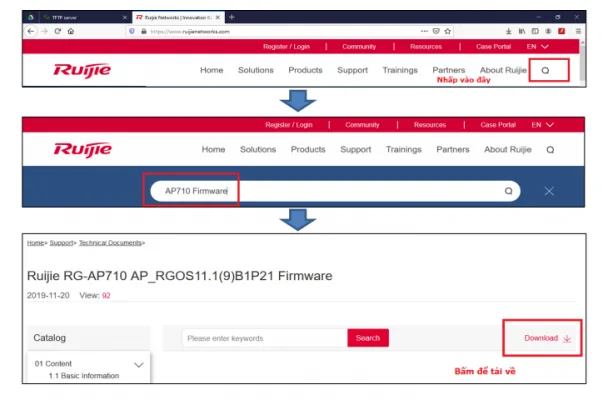This screenshot has width=603, height=400.
Task: Click the Download link on firmware page
Action: 541,338
